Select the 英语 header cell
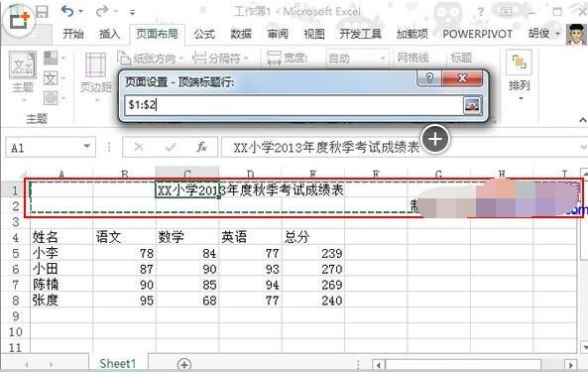This screenshot has width=588, height=372. tap(251, 237)
